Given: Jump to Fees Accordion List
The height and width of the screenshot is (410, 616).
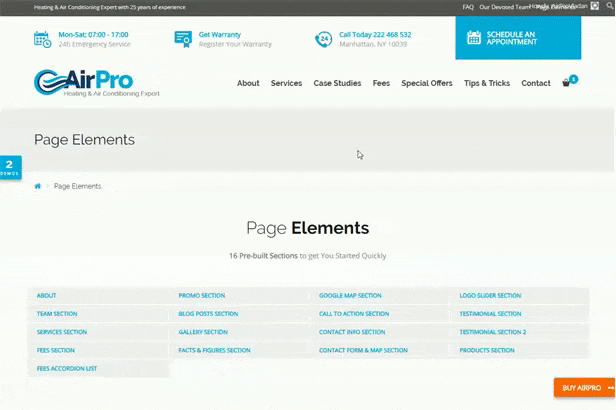Looking at the screenshot, I should (x=67, y=368).
